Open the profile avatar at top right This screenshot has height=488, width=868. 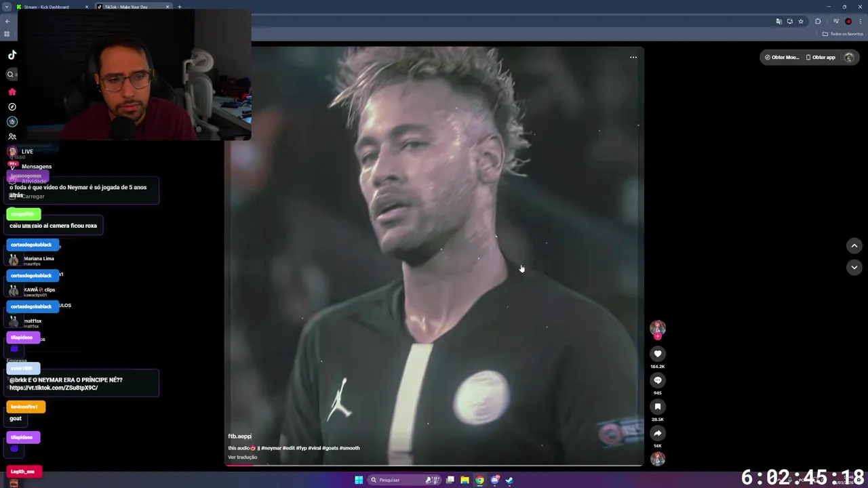point(849,57)
